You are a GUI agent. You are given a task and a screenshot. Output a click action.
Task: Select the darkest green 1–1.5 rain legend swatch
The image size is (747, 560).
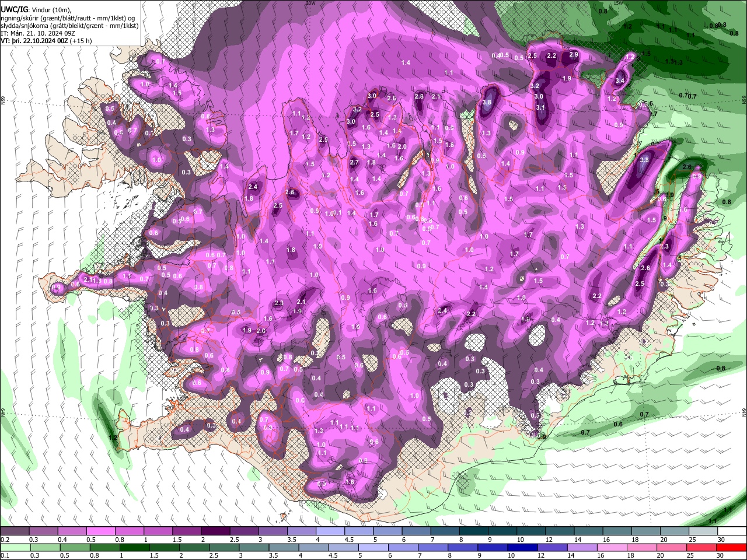click(x=134, y=548)
